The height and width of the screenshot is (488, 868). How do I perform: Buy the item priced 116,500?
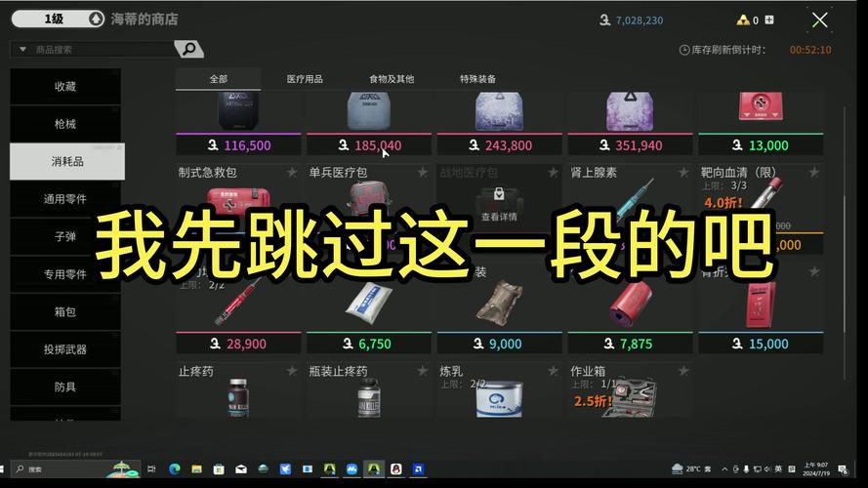click(x=238, y=145)
